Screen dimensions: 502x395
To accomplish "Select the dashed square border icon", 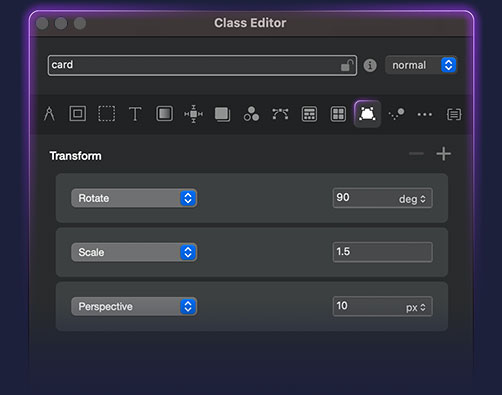I will point(106,114).
